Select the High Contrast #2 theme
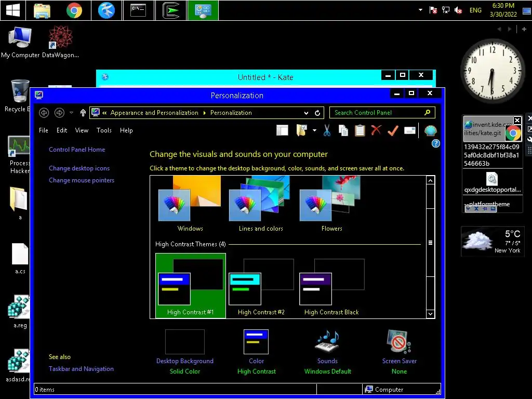This screenshot has height=399, width=532. click(261, 286)
